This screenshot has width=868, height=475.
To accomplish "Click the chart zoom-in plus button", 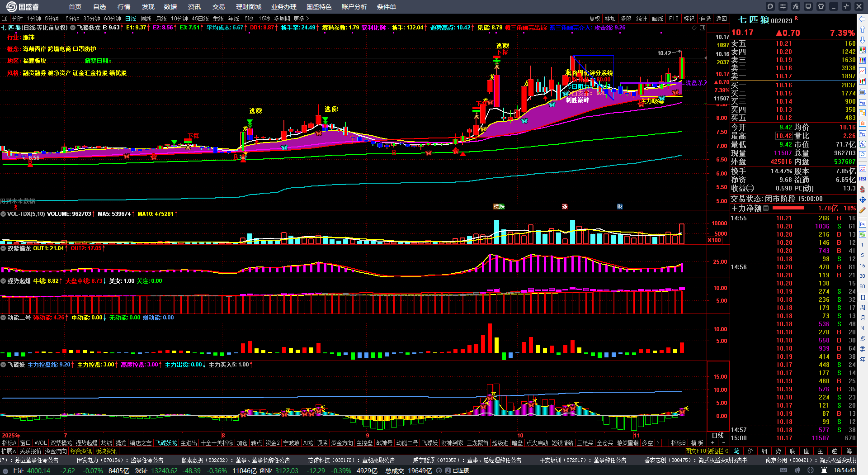I will pyautogui.click(x=713, y=443).
